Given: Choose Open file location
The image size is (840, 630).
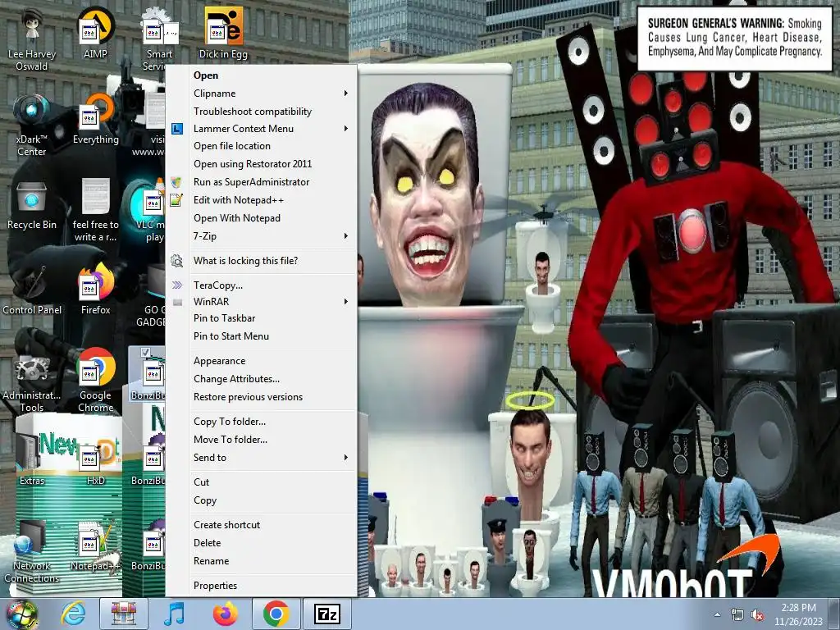Looking at the screenshot, I should (261, 146).
